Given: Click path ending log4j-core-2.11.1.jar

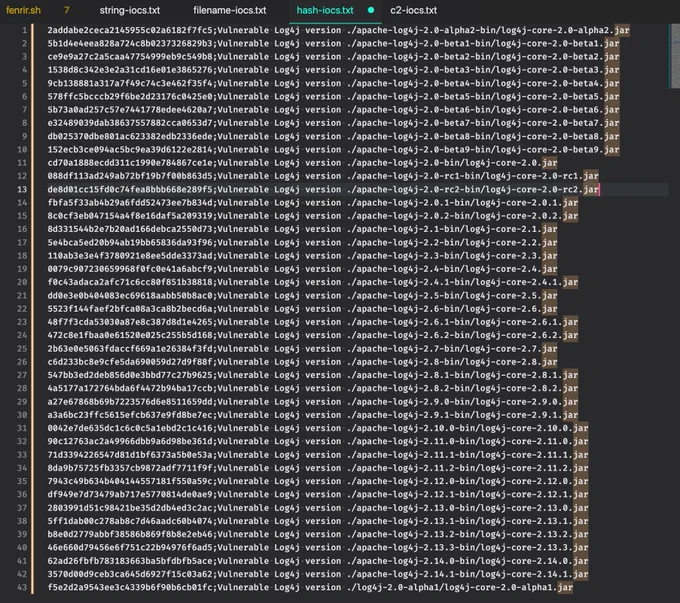Looking at the screenshot, I should coord(468,455).
